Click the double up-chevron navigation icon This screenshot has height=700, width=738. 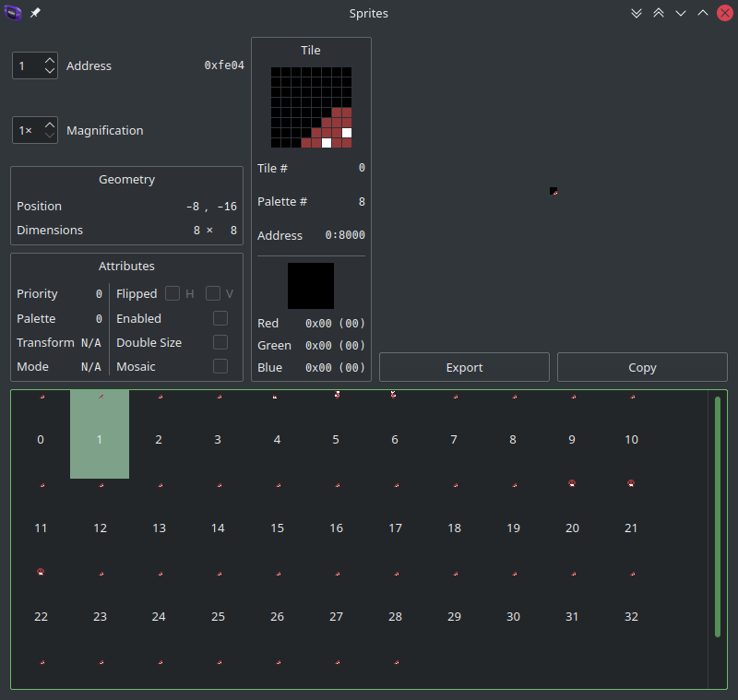(x=659, y=13)
